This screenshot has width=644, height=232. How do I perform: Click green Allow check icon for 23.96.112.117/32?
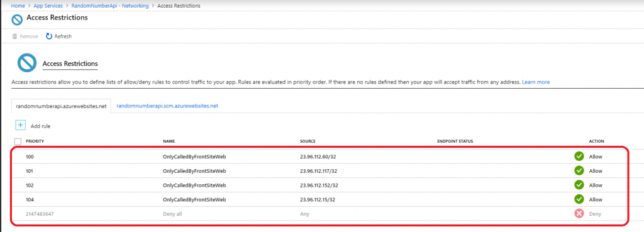click(x=579, y=170)
